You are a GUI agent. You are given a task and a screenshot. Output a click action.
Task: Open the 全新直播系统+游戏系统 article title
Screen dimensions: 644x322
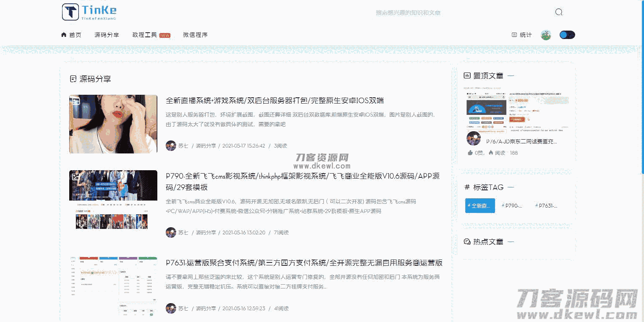(275, 101)
